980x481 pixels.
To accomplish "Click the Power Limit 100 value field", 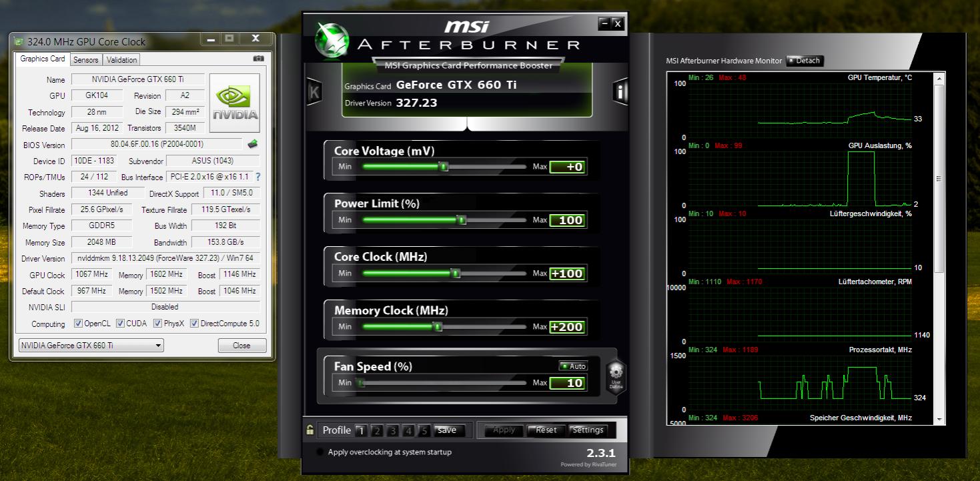I will (x=567, y=220).
